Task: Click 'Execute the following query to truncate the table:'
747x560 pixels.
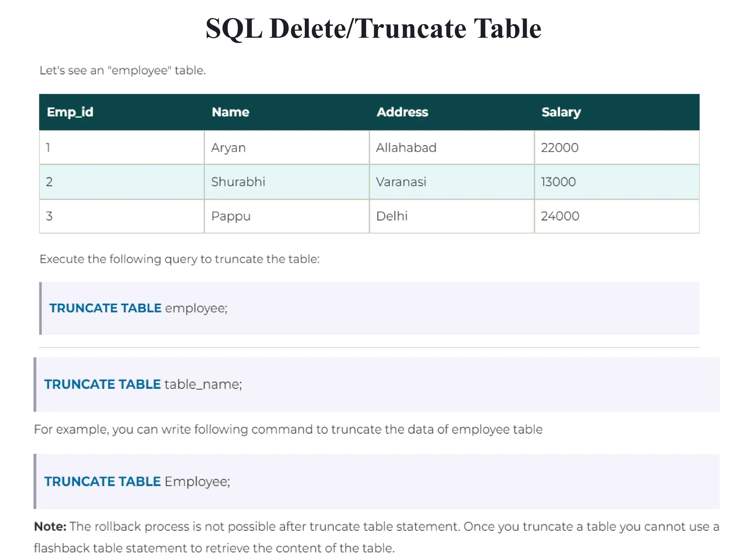Action: click(179, 259)
